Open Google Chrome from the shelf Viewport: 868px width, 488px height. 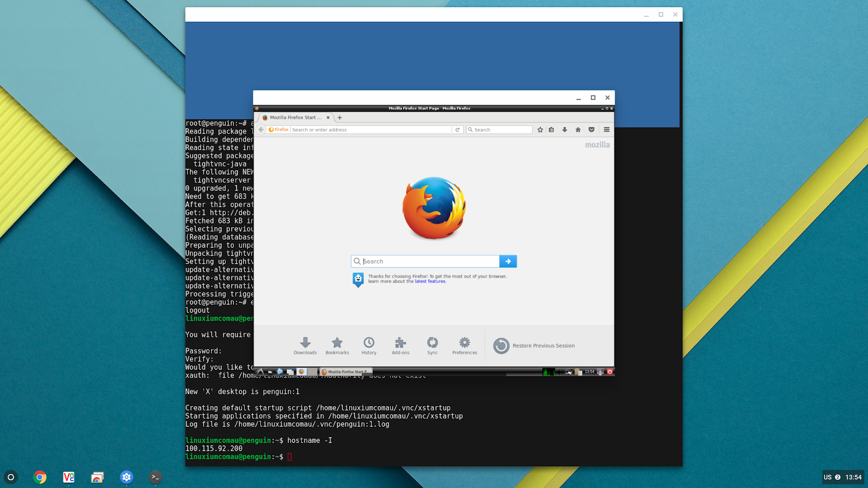[40, 477]
